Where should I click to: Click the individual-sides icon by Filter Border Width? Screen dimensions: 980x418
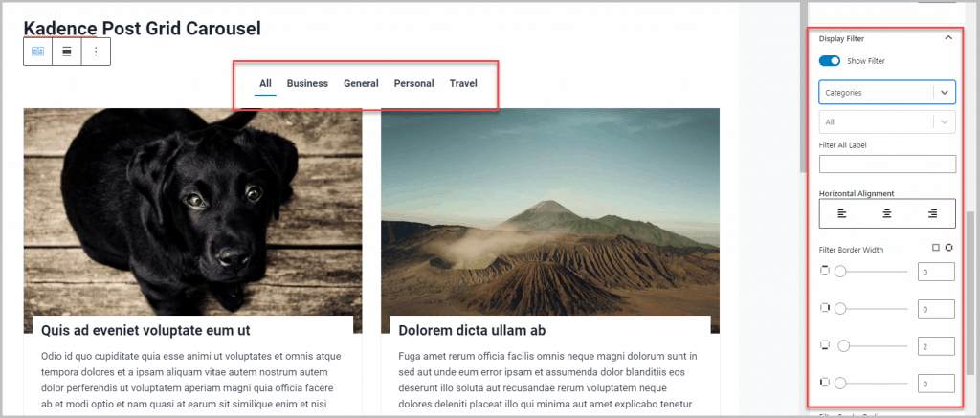coord(948,248)
